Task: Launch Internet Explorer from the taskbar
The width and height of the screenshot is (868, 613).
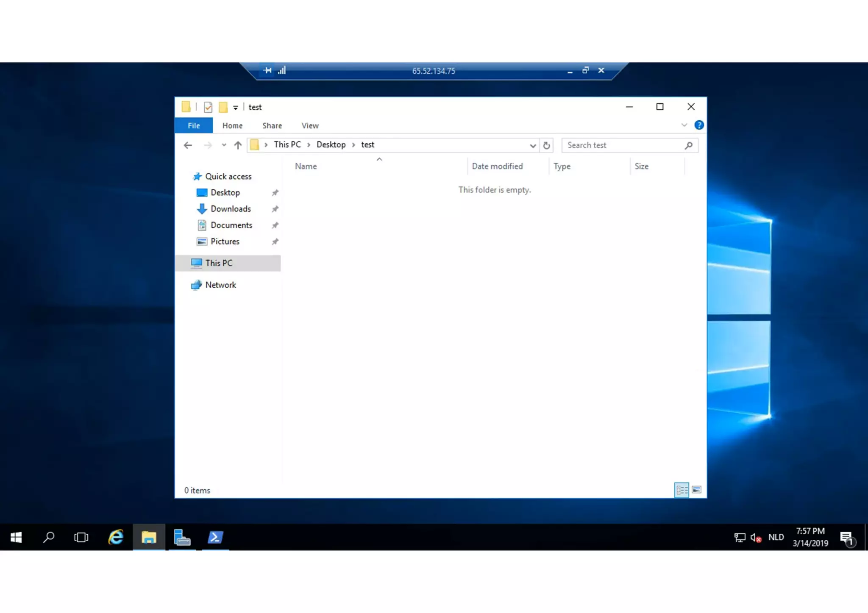Action: (x=115, y=537)
